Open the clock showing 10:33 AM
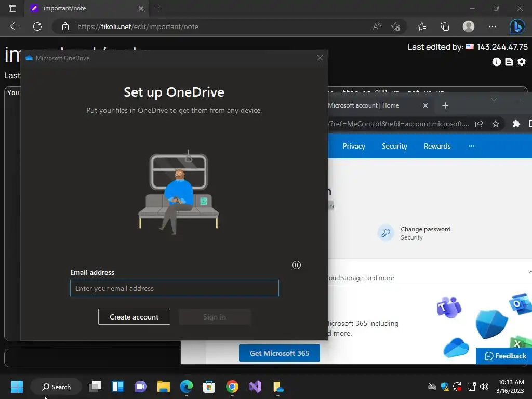The height and width of the screenshot is (399, 532). (x=510, y=387)
